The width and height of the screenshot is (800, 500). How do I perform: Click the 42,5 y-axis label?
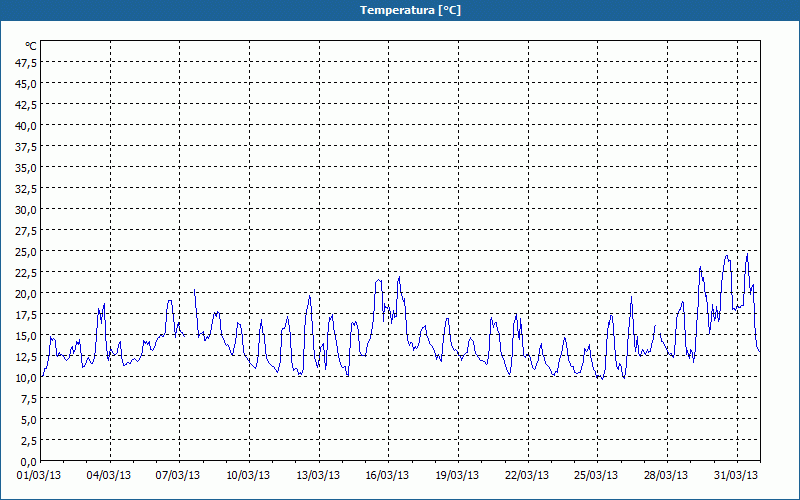(27, 104)
